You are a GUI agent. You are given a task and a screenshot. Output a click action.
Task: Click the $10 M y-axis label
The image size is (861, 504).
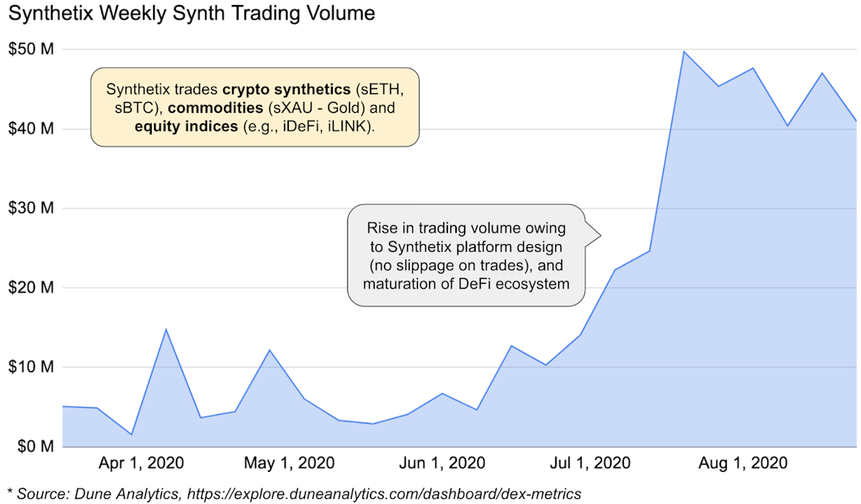(x=31, y=367)
